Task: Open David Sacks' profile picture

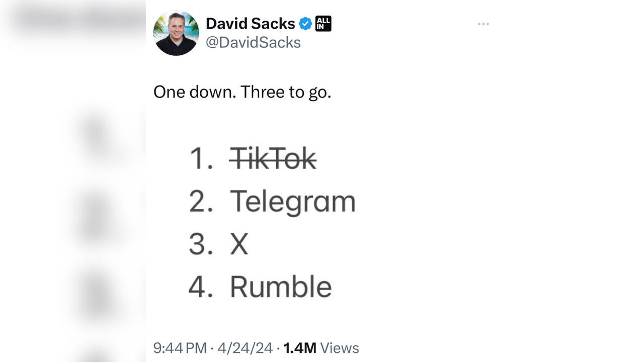Action: click(x=176, y=33)
